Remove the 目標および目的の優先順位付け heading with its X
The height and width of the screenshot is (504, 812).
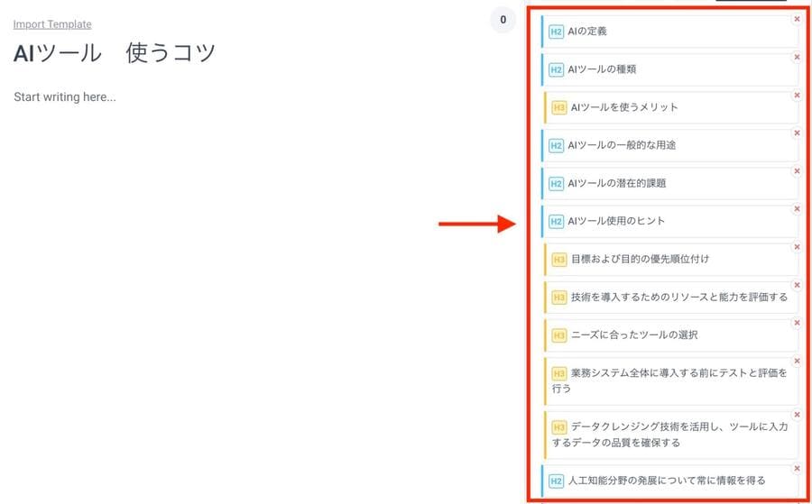click(x=797, y=247)
